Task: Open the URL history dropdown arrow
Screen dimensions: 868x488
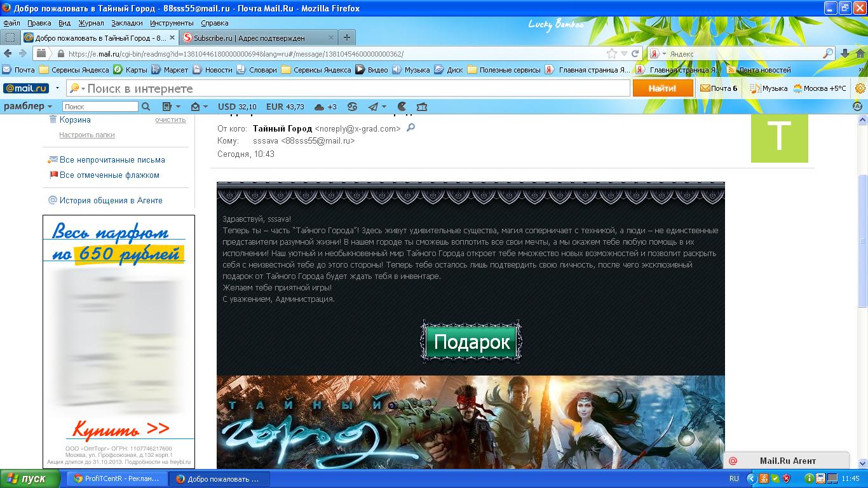Action: [625, 54]
